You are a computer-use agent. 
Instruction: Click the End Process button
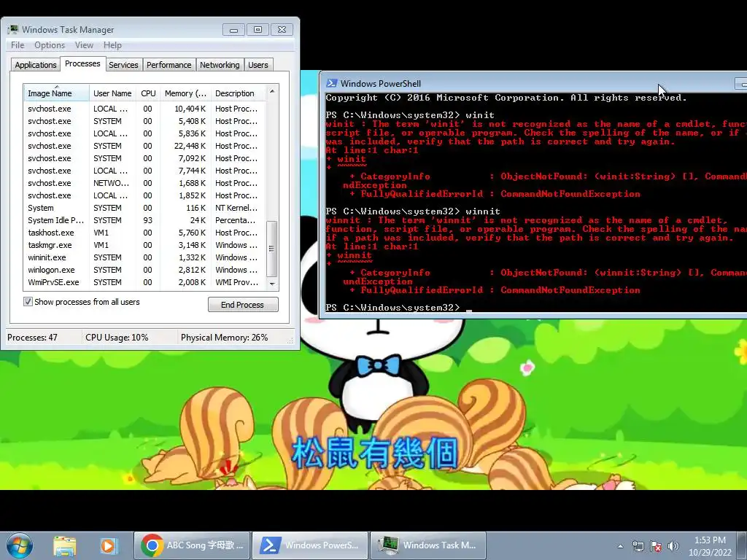243,305
